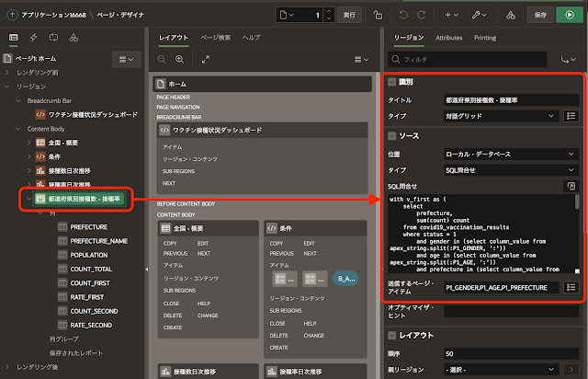This screenshot has height=379, width=588.
Task: Collapse the リージョン tree node
Action: coord(7,86)
